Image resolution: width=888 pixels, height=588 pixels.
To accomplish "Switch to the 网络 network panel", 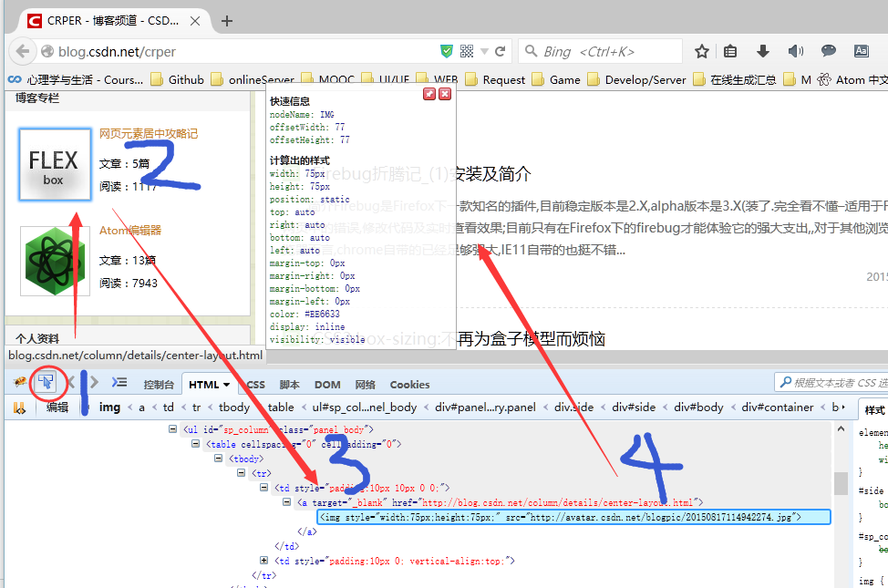I will [366, 385].
